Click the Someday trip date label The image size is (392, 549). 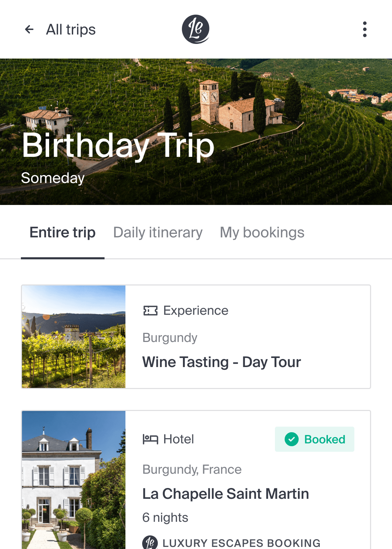(53, 178)
